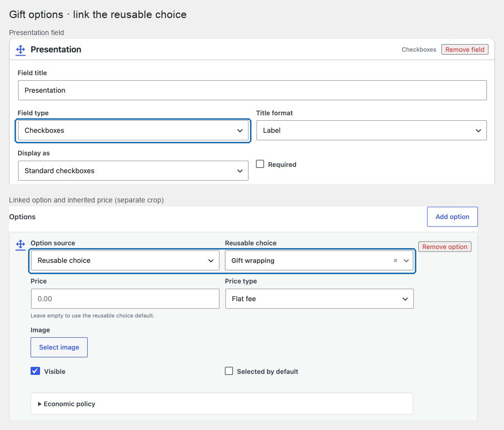Enable Selected by default checkbox
Screen dimensions: 504x430
coord(229,371)
